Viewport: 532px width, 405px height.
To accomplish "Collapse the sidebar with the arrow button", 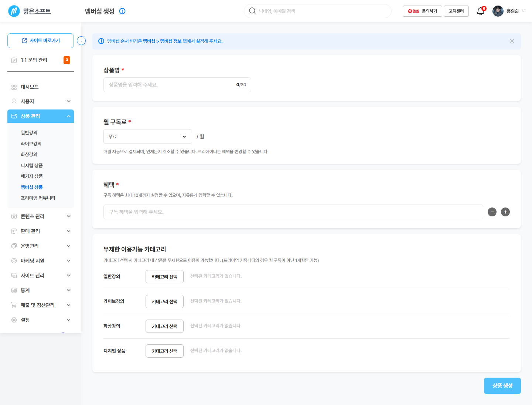I will pos(81,41).
